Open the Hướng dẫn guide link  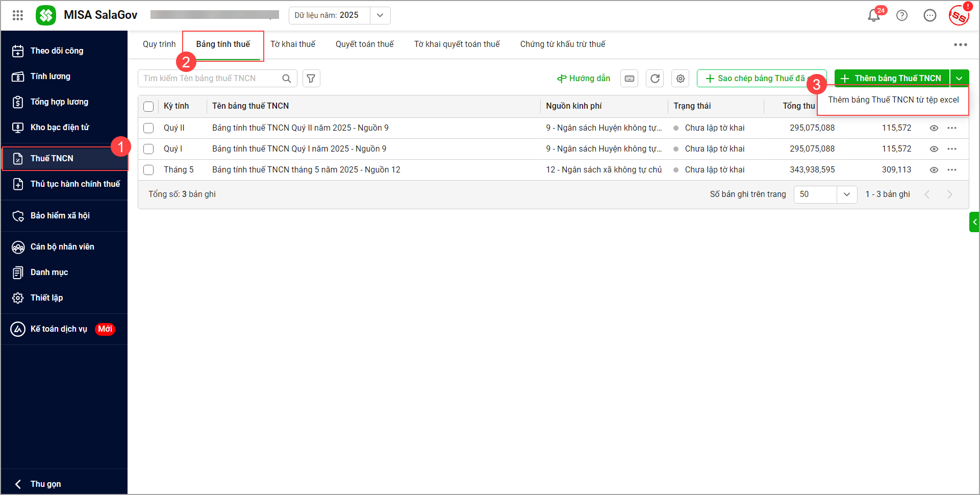point(584,79)
